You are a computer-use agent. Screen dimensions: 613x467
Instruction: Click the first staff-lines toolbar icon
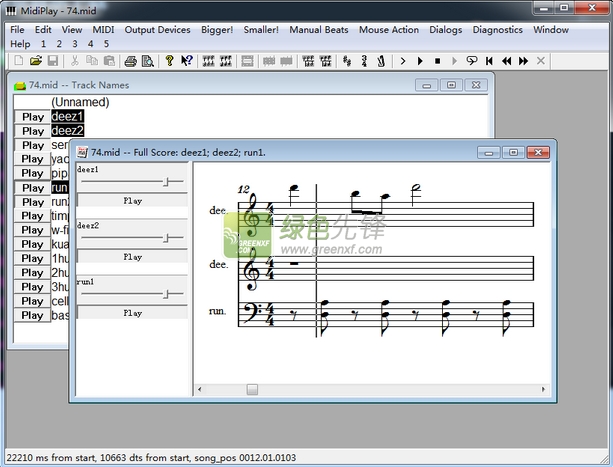tap(208, 61)
